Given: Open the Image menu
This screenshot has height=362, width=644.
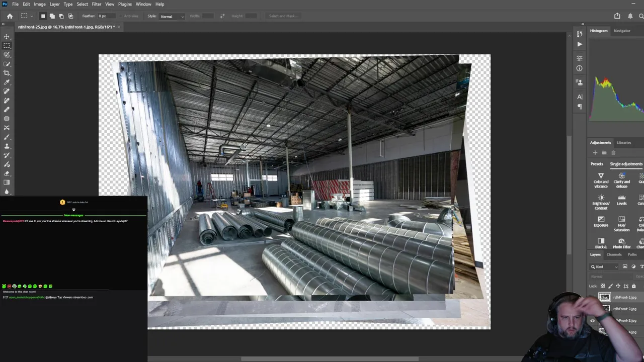Looking at the screenshot, I should (39, 4).
